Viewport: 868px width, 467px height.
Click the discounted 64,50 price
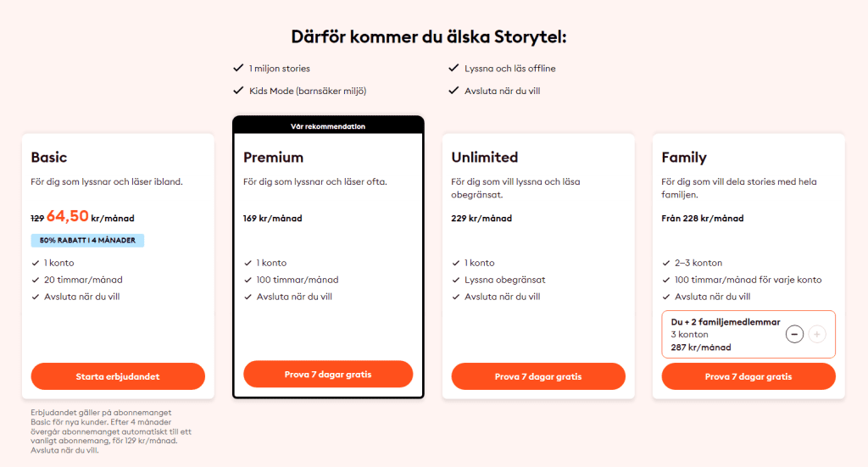pyautogui.click(x=68, y=216)
